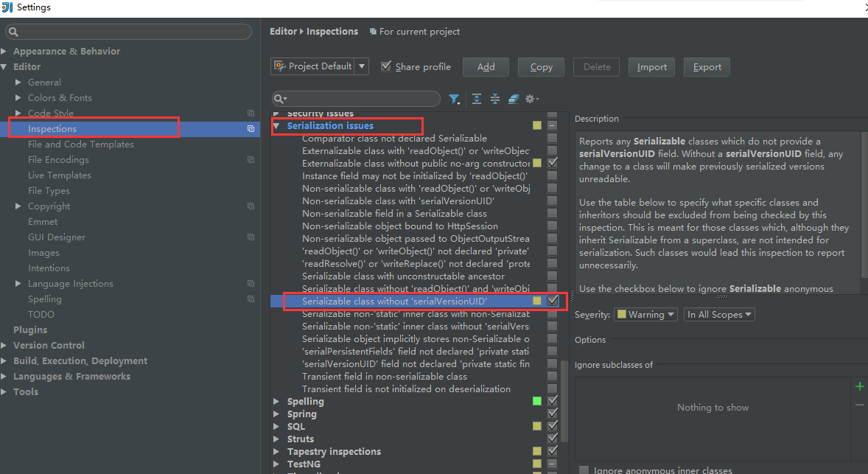Click the Add profile button

point(486,67)
